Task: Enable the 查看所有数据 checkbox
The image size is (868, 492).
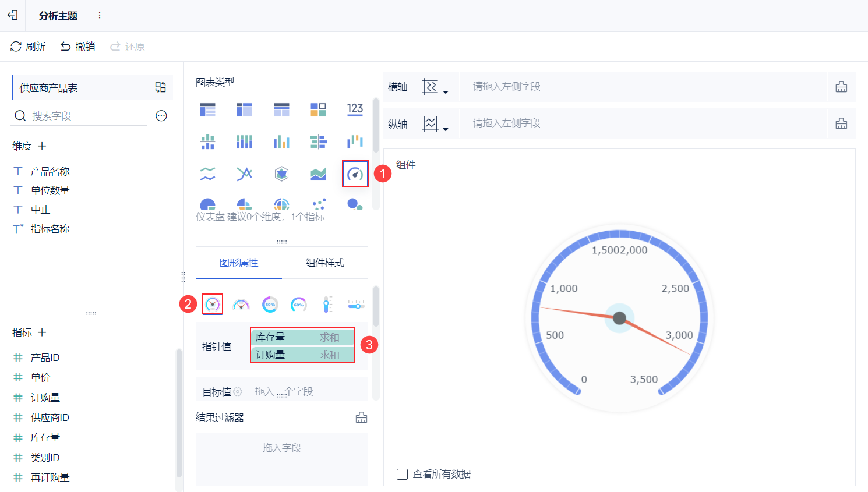Action: pyautogui.click(x=402, y=474)
